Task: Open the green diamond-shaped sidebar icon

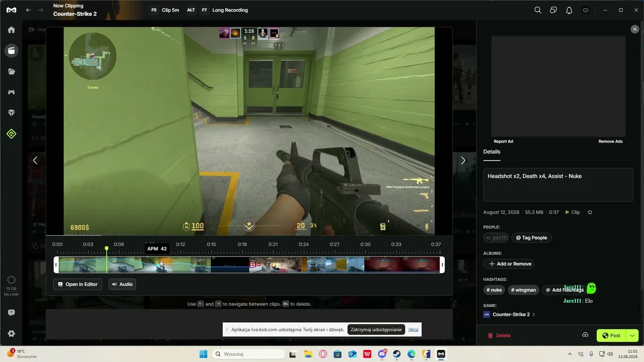Action: 11,134
